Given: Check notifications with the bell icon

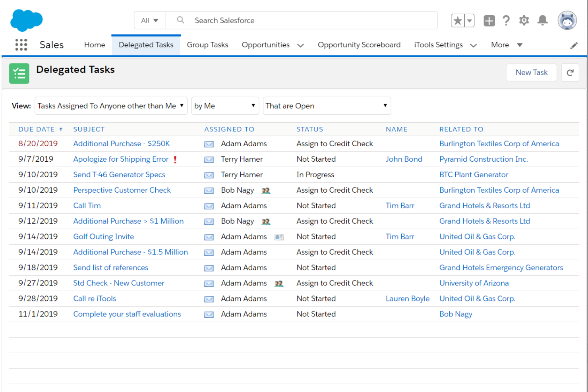Looking at the screenshot, I should [x=542, y=20].
